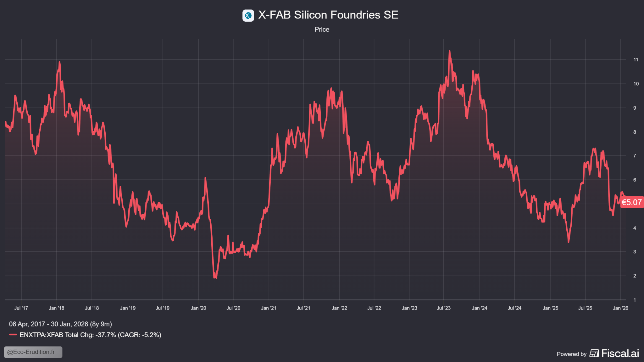Screen dimensions: 644x362
Task: Click the Jan '26 x-axis label
Action: pos(620,308)
